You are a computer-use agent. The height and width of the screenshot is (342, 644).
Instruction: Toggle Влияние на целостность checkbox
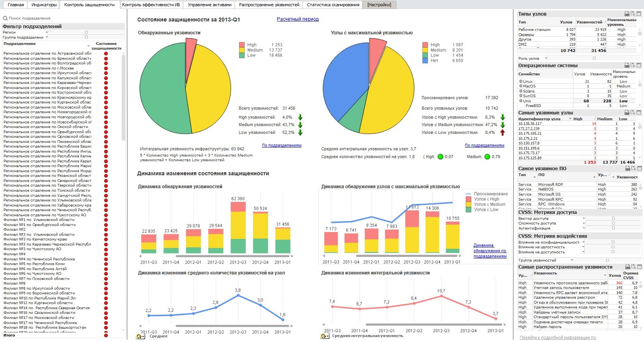613,247
